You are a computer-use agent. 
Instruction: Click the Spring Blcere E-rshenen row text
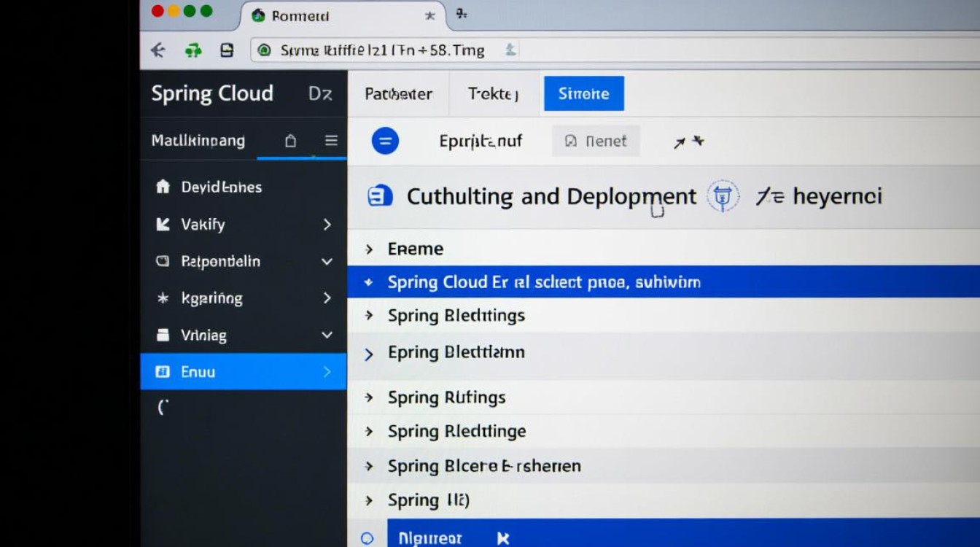tap(485, 466)
